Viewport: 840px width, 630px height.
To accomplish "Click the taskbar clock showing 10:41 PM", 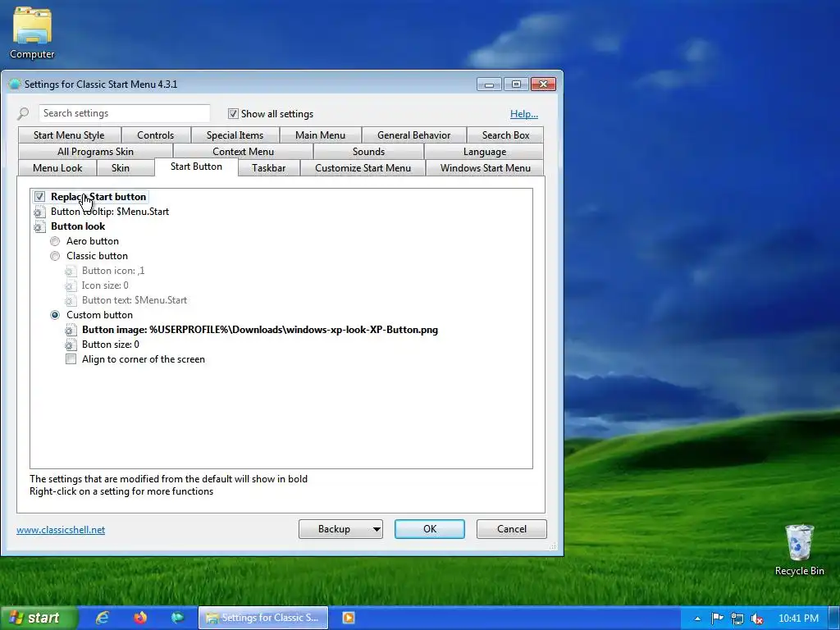I will 798,619.
